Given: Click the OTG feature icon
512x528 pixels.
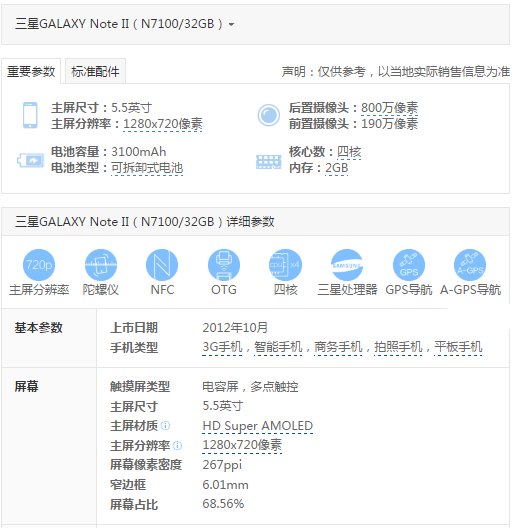Looking at the screenshot, I should [x=224, y=265].
